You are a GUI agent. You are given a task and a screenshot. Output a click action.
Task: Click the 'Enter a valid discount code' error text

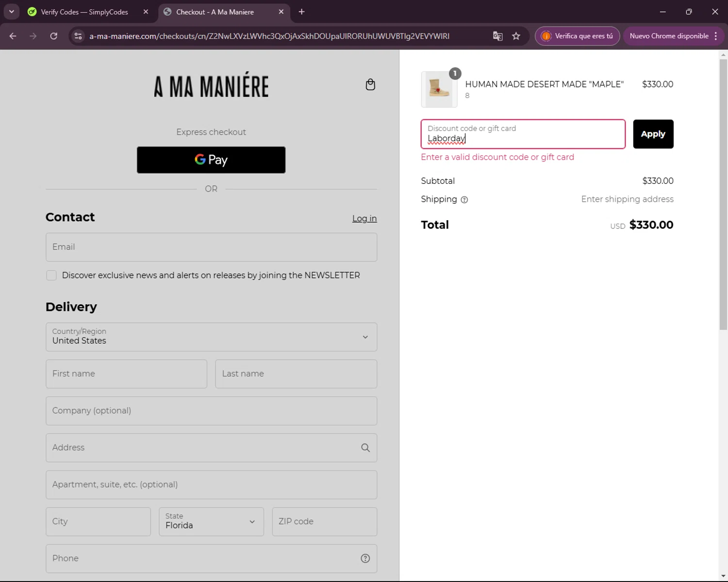497,157
